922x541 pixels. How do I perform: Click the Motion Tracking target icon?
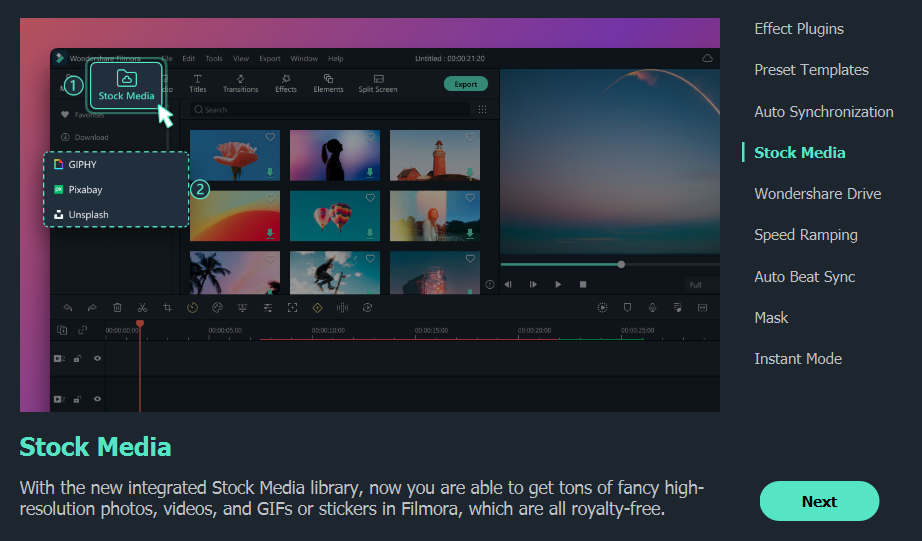(x=292, y=308)
